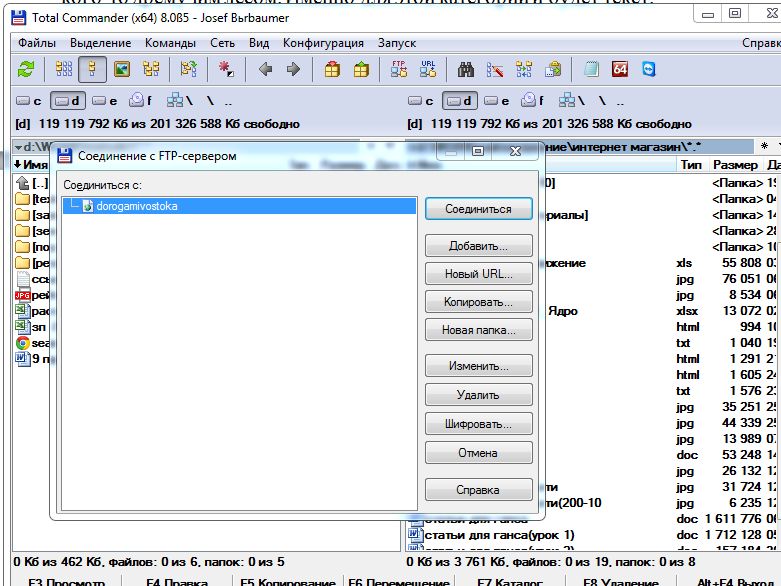Click the green Reread source refresh icon
781x586 pixels.
pyautogui.click(x=26, y=69)
